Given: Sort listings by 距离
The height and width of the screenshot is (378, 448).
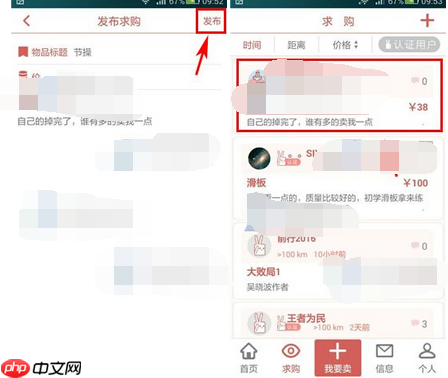Looking at the screenshot, I should point(296,45).
